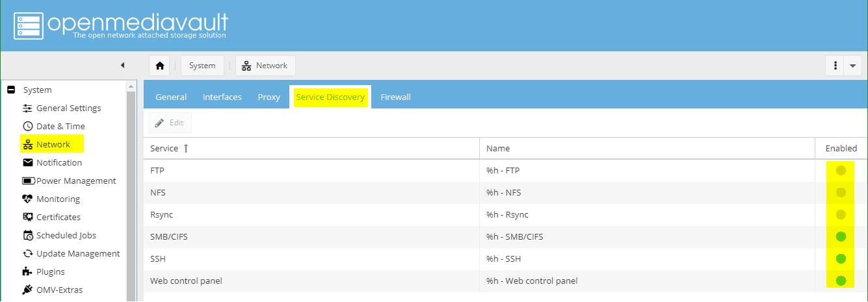Image resolution: width=868 pixels, height=302 pixels.
Task: Switch to the Proxy tab
Action: coord(269,97)
